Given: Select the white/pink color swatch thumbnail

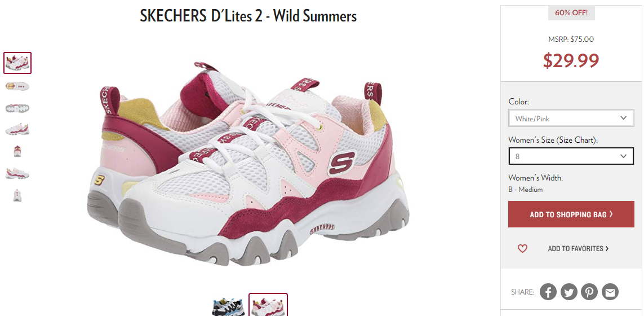Looking at the screenshot, I should click(268, 305).
